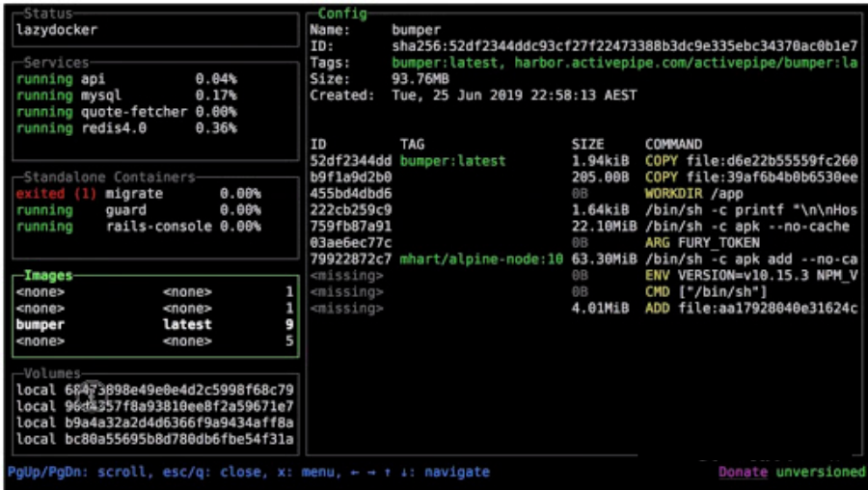Click the sha256 image ID value

click(625, 46)
